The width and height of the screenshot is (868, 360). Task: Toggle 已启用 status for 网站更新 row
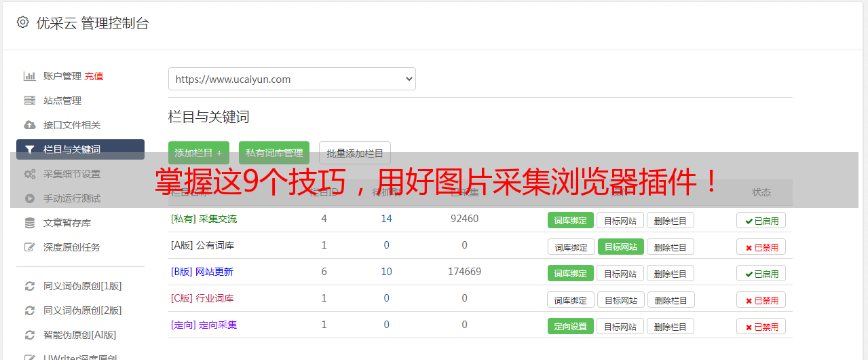tap(761, 273)
